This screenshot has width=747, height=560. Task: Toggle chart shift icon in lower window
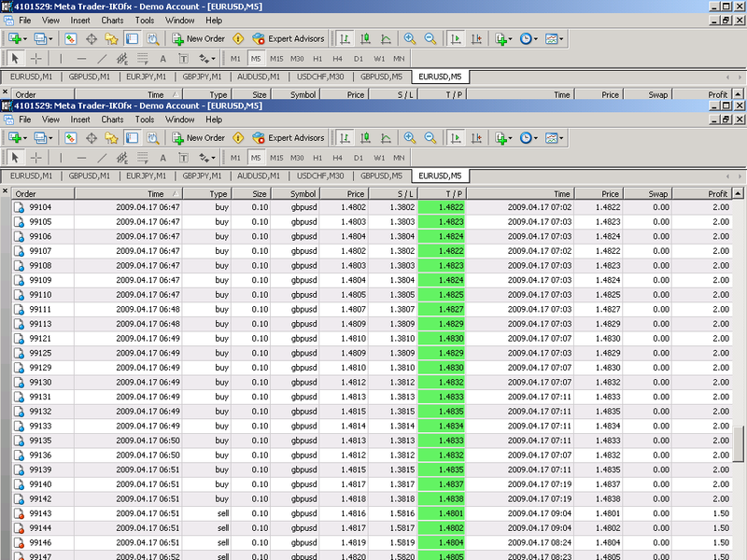476,138
